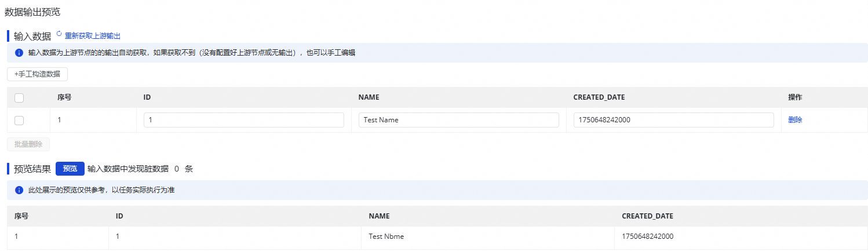
Task: Click the 序号 header in the preview result table
Action: pos(21,216)
